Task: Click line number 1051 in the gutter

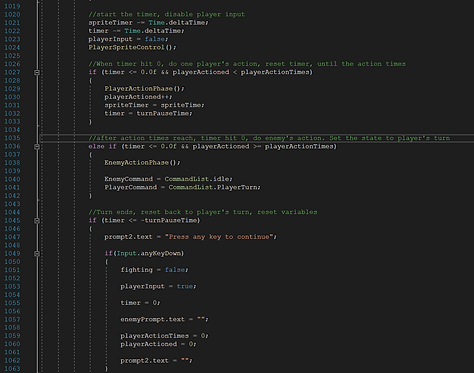Action: point(12,270)
